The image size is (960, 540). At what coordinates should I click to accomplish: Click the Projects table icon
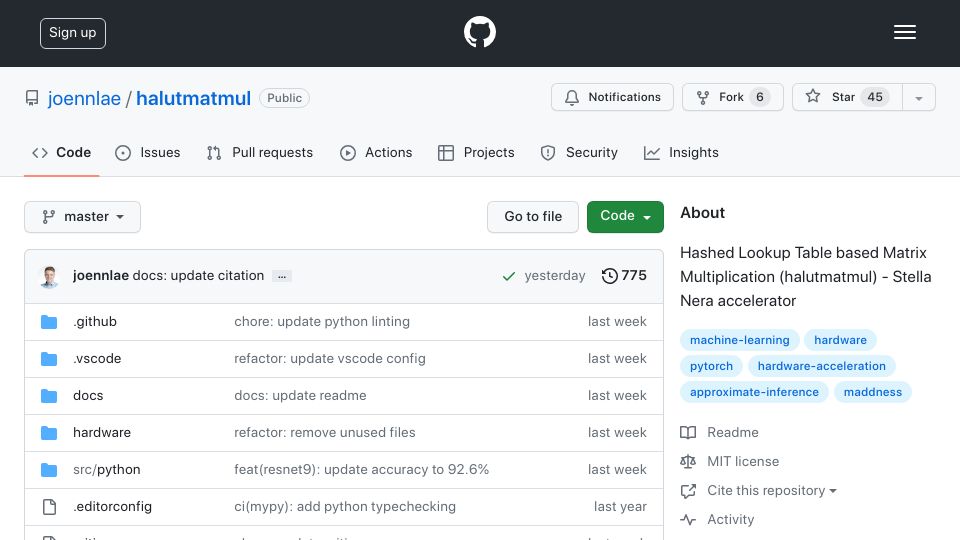(446, 153)
